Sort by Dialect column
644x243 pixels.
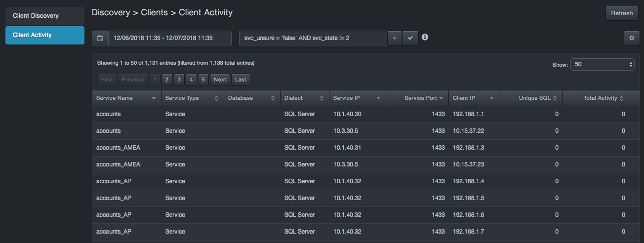coord(305,98)
